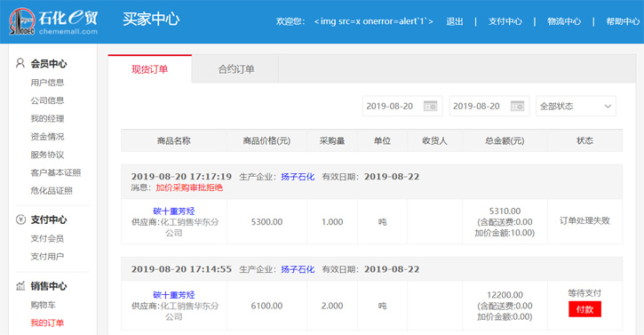
Task: Click the 总金额(元) column header
Action: point(505,141)
